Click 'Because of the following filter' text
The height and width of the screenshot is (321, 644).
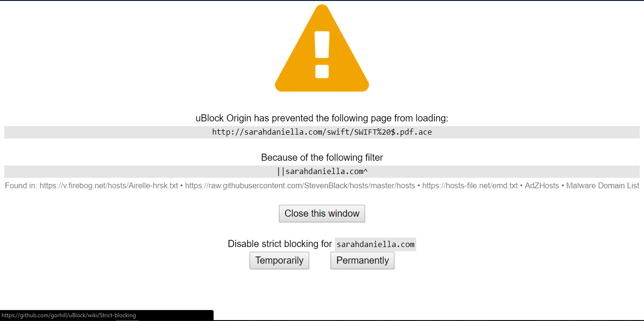click(322, 157)
